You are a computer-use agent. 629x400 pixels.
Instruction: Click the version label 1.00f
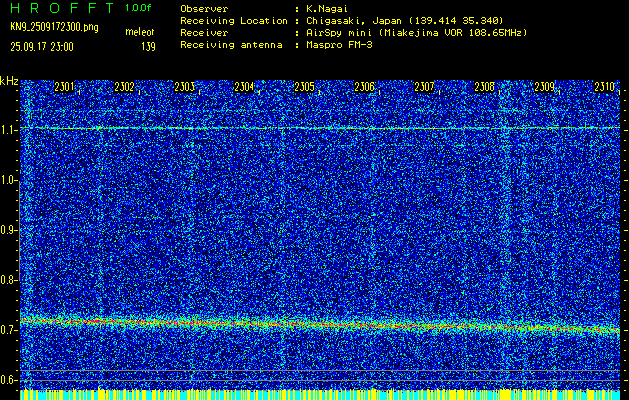point(138,8)
